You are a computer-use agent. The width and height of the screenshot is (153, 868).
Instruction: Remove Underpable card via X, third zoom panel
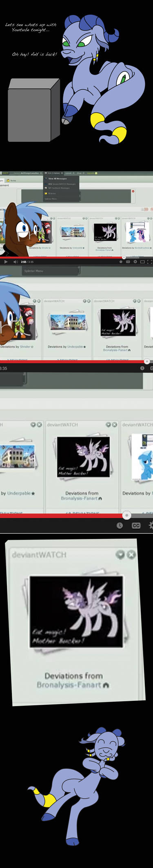[39, 424]
